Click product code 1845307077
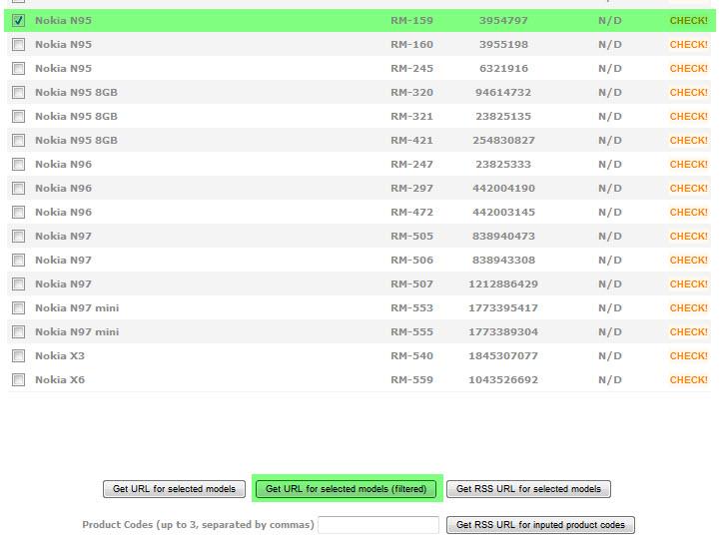 coord(503,355)
